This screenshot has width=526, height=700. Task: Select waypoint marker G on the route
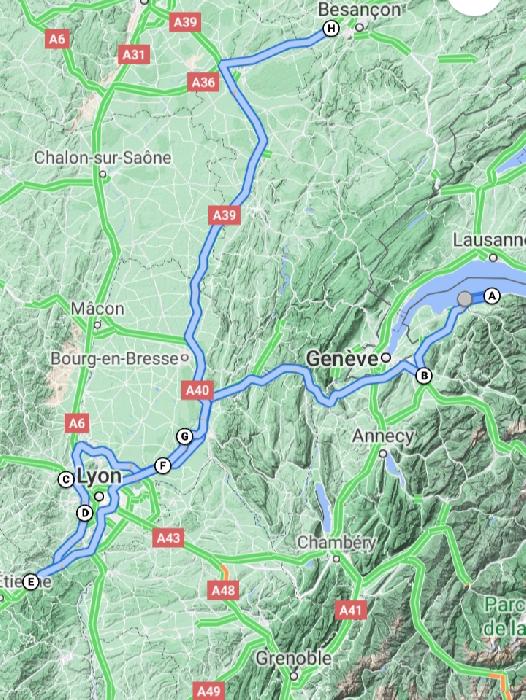(184, 436)
